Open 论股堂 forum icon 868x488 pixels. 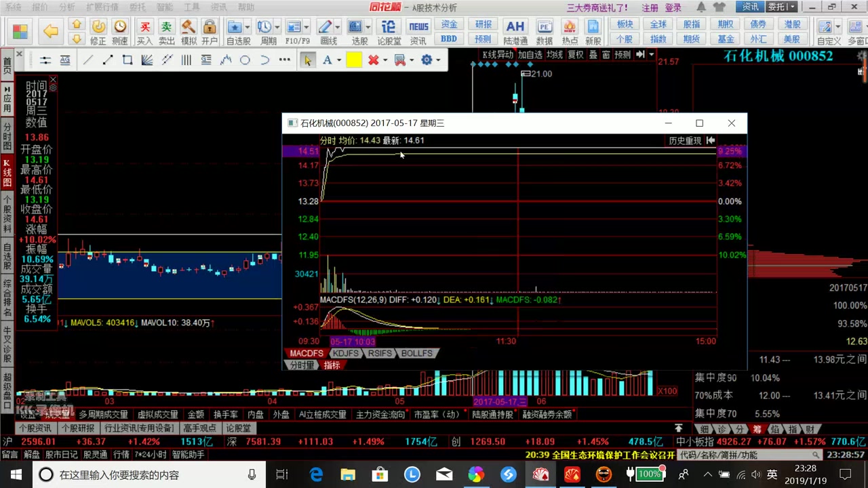click(x=389, y=32)
